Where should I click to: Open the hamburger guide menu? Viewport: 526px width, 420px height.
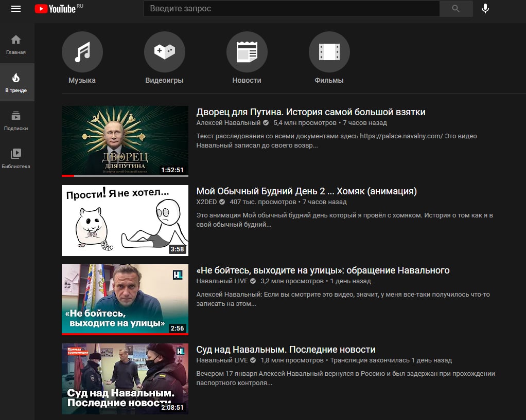16,9
